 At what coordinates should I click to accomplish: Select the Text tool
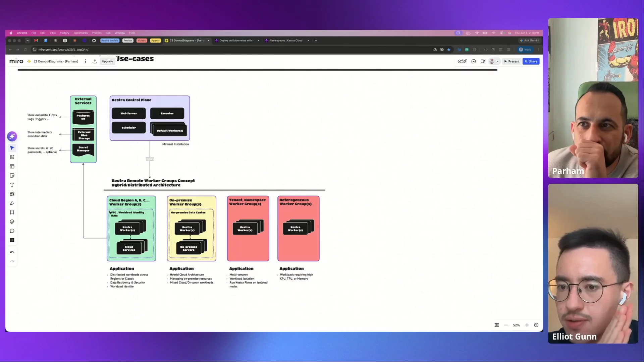12,185
